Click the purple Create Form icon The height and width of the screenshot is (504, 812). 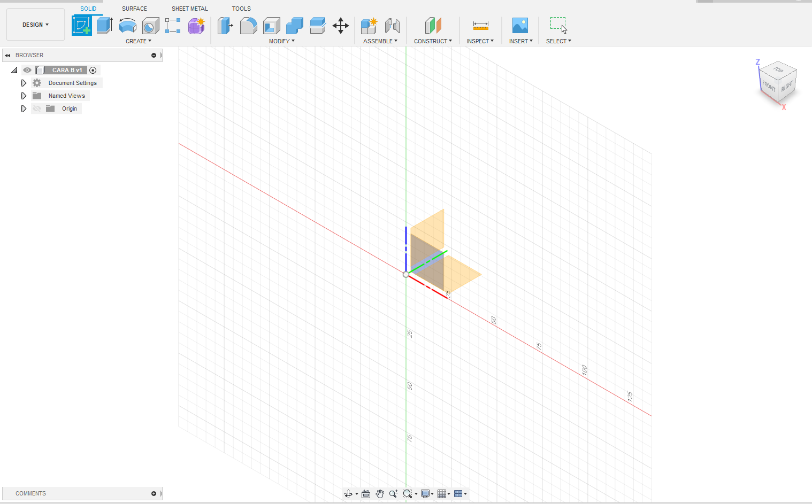[x=196, y=26]
